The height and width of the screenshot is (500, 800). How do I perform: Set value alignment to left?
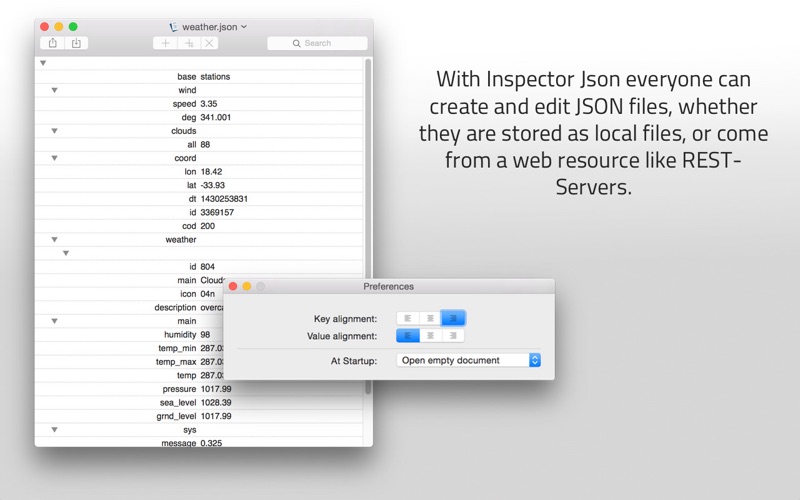pos(408,336)
